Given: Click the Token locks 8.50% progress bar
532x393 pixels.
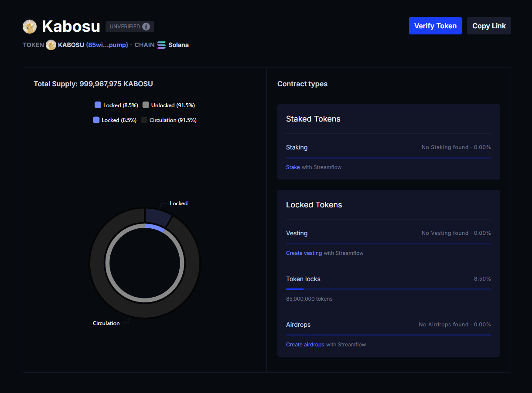Looking at the screenshot, I should tap(388, 289).
